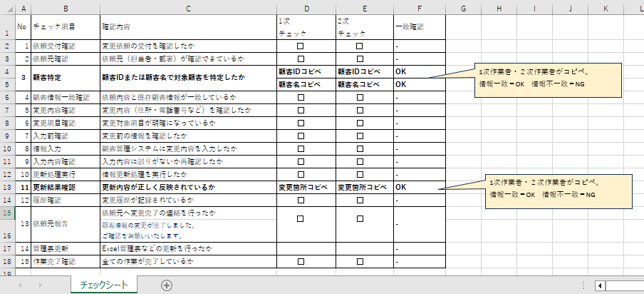Click cell 変更履歴が記録されているか
This screenshot has height=294, width=644.
188,201
